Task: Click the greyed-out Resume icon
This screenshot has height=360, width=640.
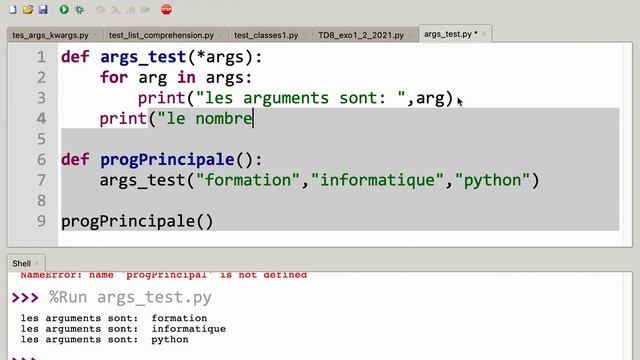Action: pyautogui.click(x=146, y=9)
